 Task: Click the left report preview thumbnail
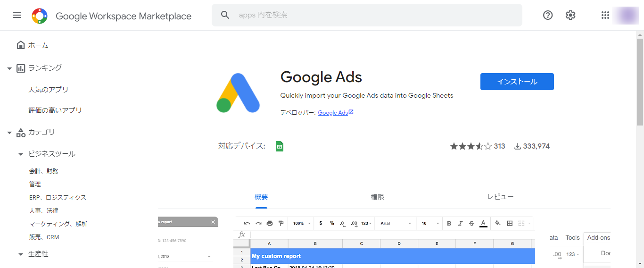coord(188,243)
